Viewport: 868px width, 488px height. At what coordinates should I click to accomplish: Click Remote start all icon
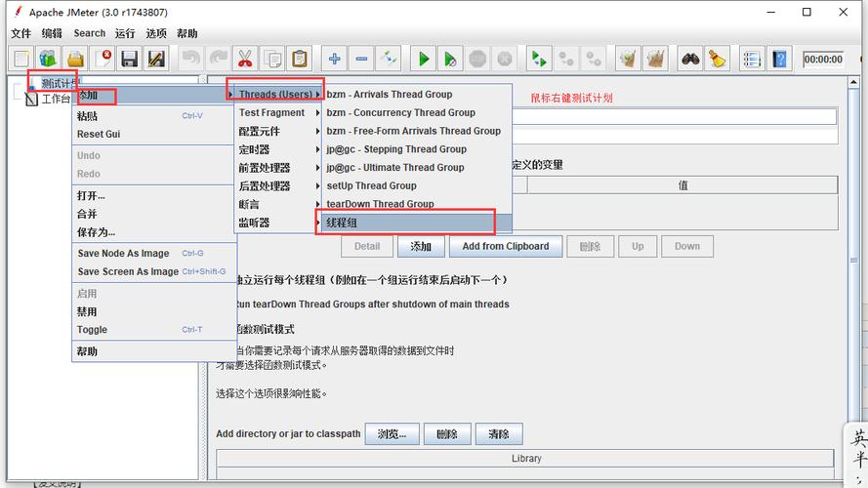[x=539, y=59]
